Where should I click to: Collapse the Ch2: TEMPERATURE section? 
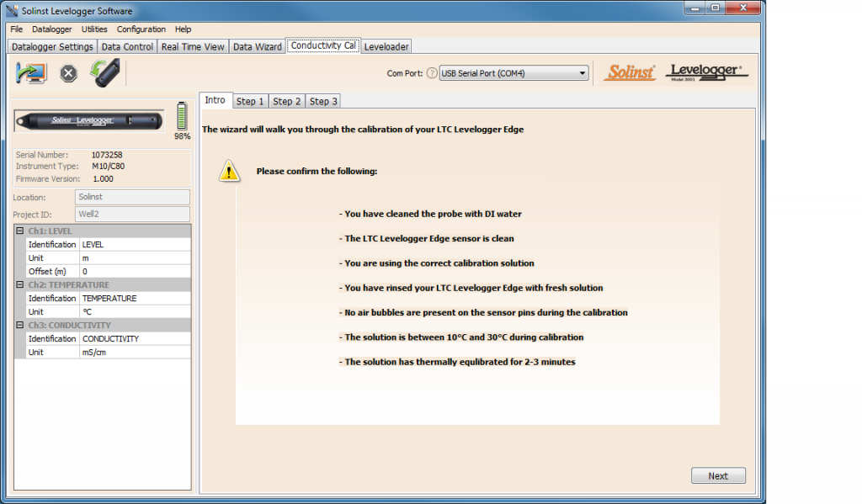19,284
